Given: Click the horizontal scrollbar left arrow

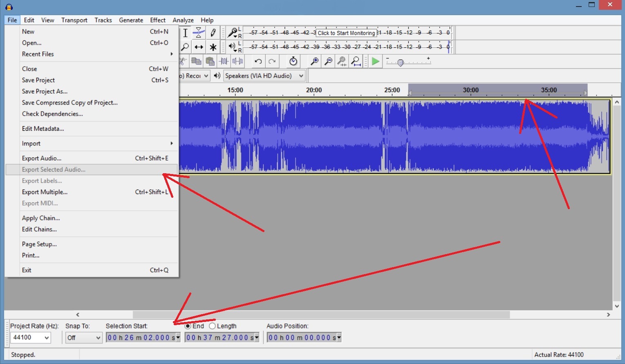Looking at the screenshot, I should pos(78,315).
